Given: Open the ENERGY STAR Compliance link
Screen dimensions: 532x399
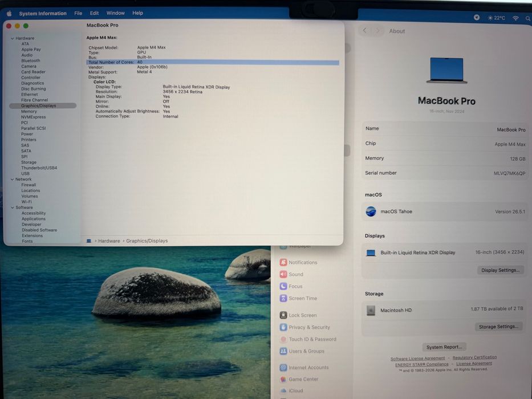Looking at the screenshot, I should [422, 364].
